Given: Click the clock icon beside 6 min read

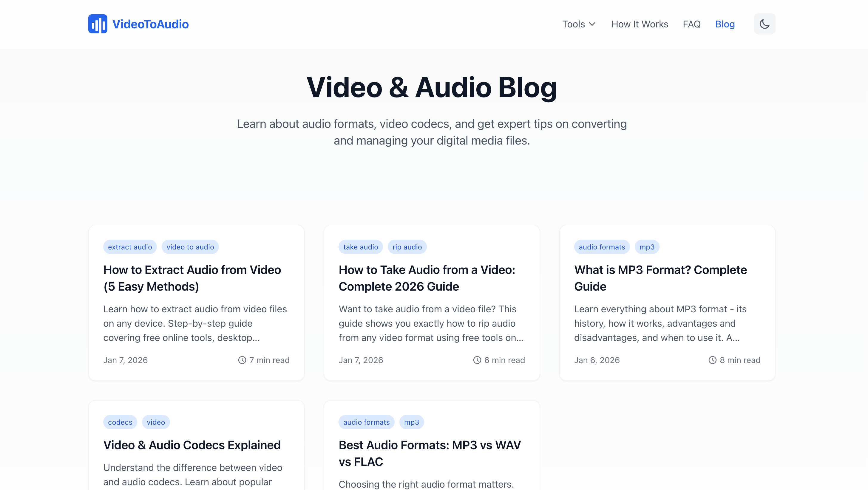Looking at the screenshot, I should 477,360.
